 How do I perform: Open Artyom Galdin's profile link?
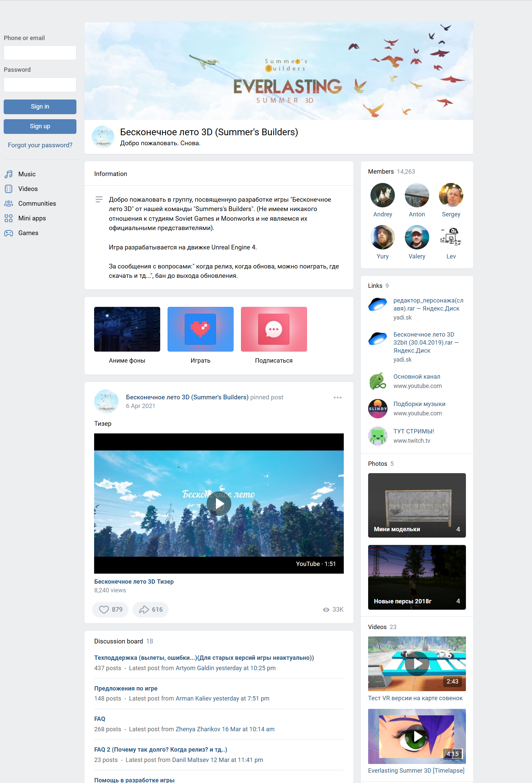click(195, 668)
